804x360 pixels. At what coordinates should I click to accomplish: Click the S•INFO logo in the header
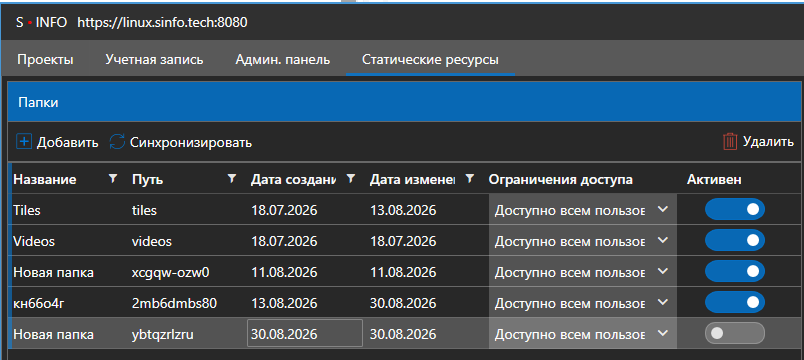pos(42,23)
